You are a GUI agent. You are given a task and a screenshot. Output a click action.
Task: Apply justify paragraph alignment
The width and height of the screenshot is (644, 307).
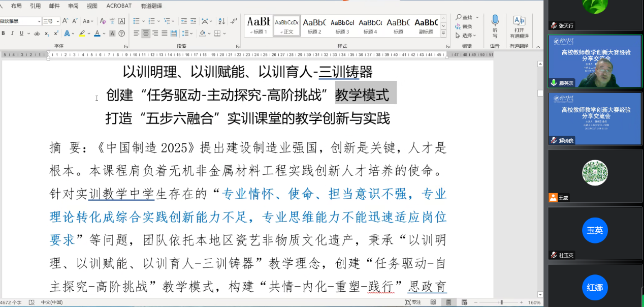click(165, 34)
